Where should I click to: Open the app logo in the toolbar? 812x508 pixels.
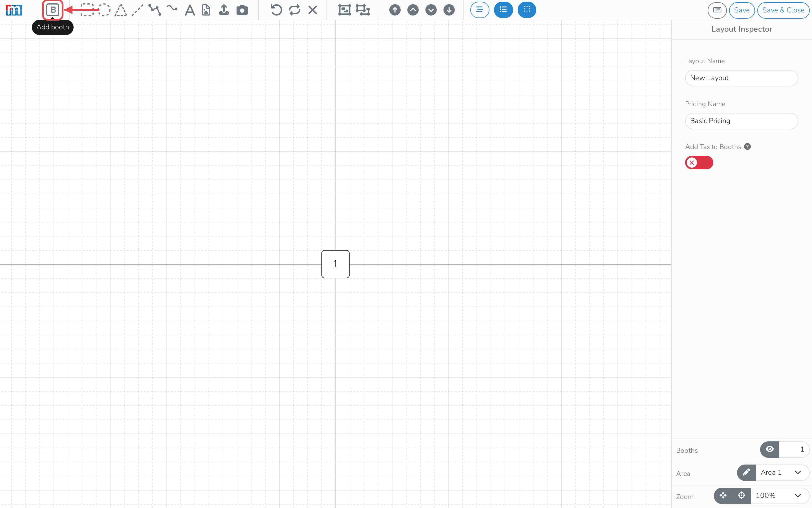14,10
